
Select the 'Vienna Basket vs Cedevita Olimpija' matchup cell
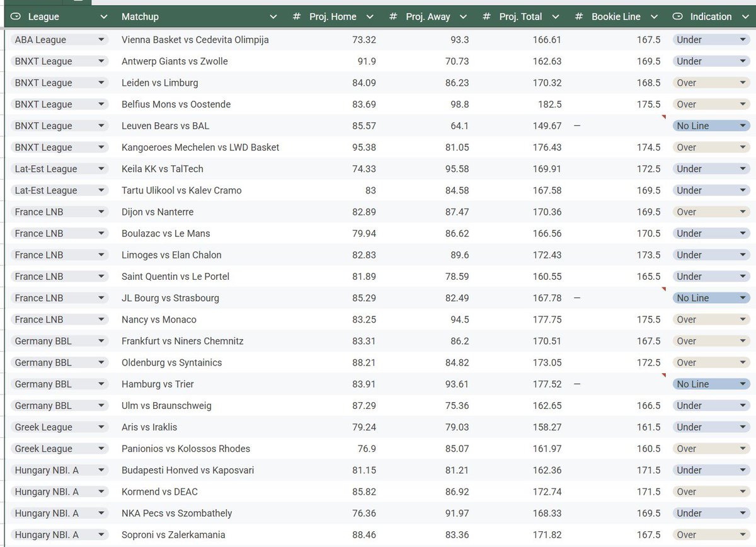coord(195,40)
